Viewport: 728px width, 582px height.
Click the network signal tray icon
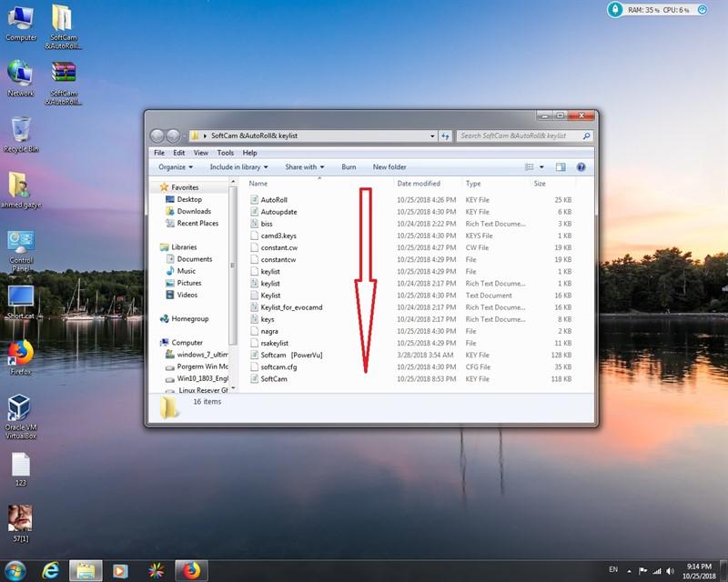pos(657,571)
